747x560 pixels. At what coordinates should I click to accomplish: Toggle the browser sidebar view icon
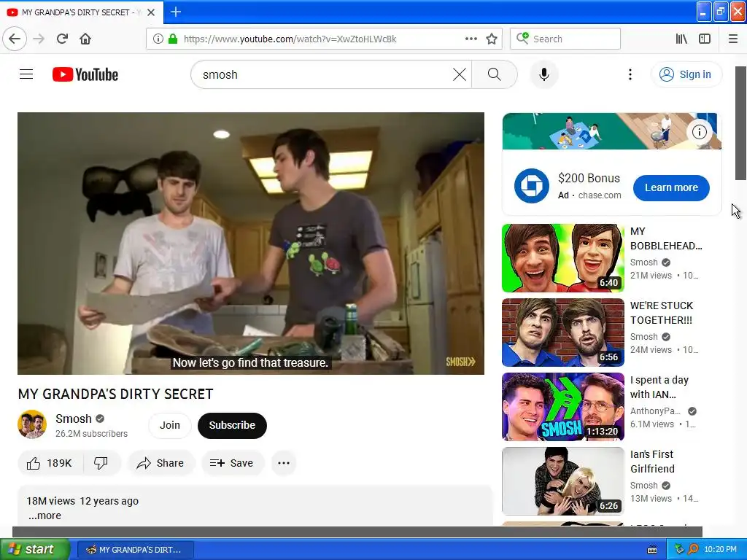pos(705,39)
